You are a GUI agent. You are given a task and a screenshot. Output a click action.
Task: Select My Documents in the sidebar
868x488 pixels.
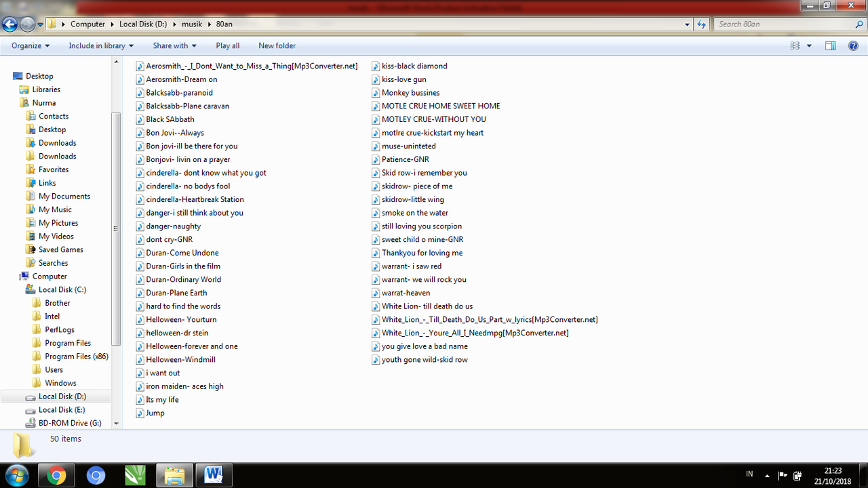pos(64,196)
